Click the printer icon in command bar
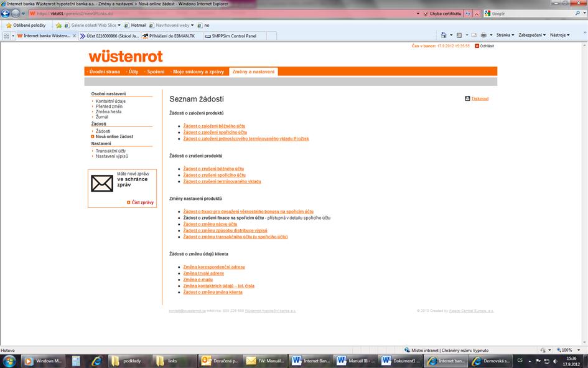Image resolution: width=588 pixels, height=368 pixels. pos(483,35)
